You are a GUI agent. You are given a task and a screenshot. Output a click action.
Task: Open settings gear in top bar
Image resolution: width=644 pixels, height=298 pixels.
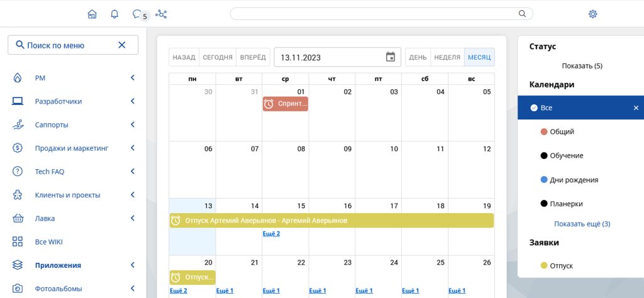pyautogui.click(x=592, y=14)
